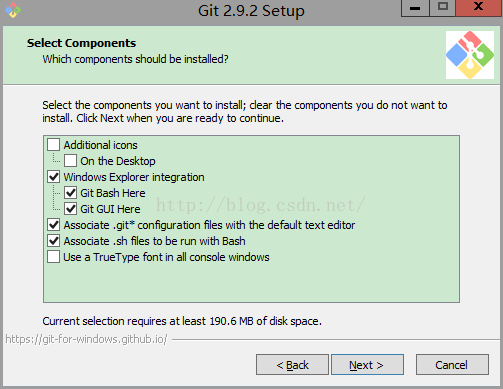Go back with the Back button
503x389 pixels.
(x=292, y=365)
